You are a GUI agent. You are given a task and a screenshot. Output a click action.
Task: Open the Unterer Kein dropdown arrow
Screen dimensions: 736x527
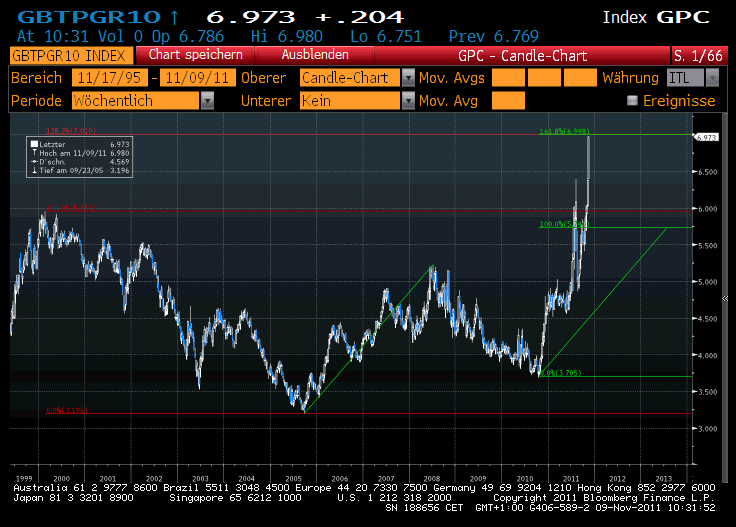point(408,101)
